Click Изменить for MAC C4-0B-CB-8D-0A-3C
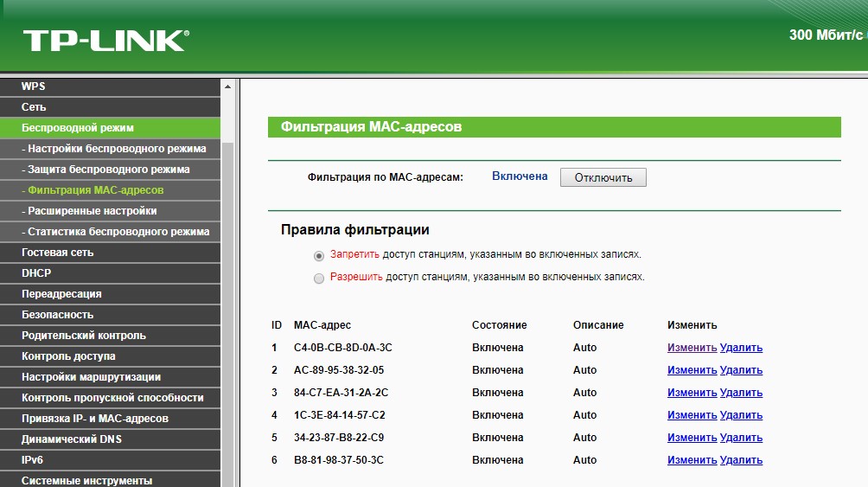 pyautogui.click(x=692, y=348)
